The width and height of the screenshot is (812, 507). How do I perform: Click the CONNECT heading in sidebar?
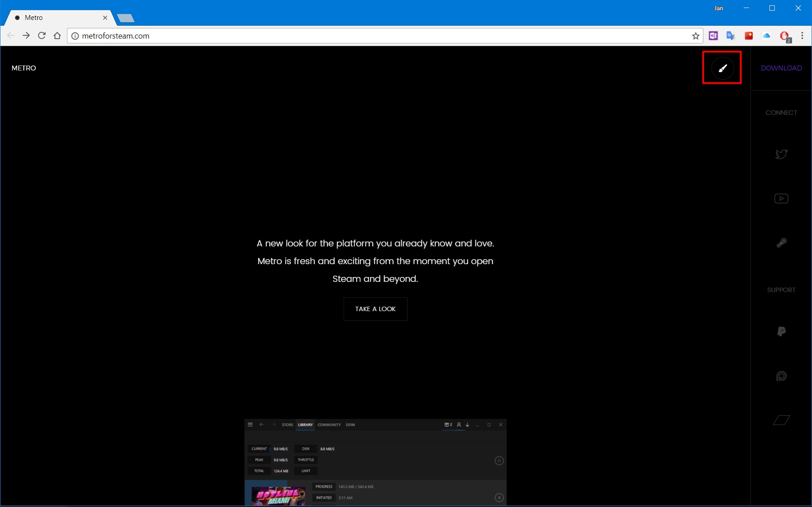click(x=781, y=113)
